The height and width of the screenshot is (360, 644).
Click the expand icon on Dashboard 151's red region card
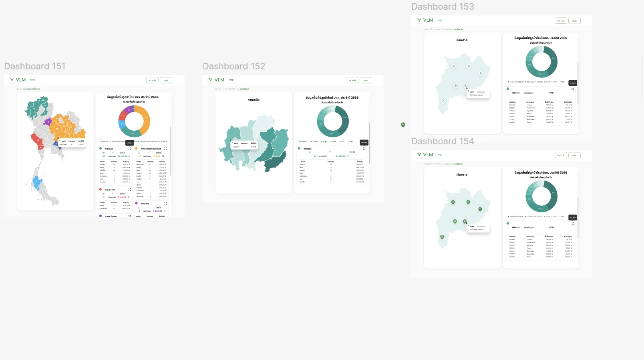129,190
